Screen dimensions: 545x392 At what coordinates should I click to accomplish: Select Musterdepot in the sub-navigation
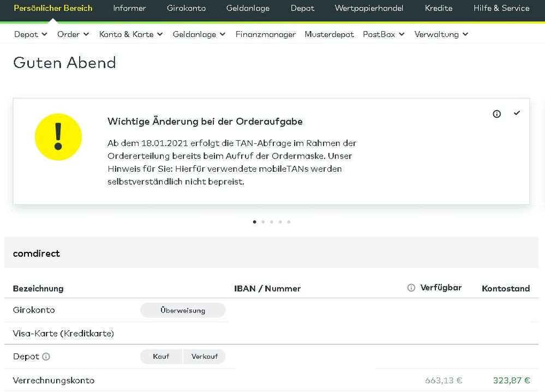[329, 34]
